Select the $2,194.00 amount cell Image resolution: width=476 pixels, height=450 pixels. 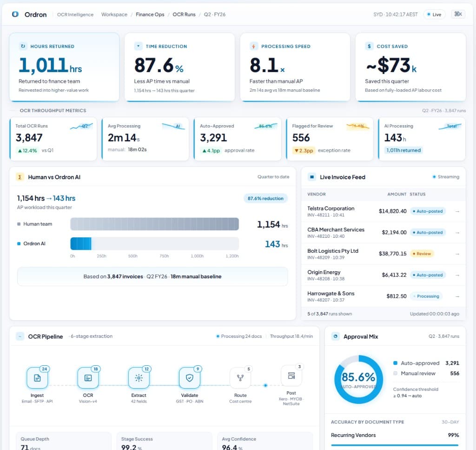click(394, 232)
